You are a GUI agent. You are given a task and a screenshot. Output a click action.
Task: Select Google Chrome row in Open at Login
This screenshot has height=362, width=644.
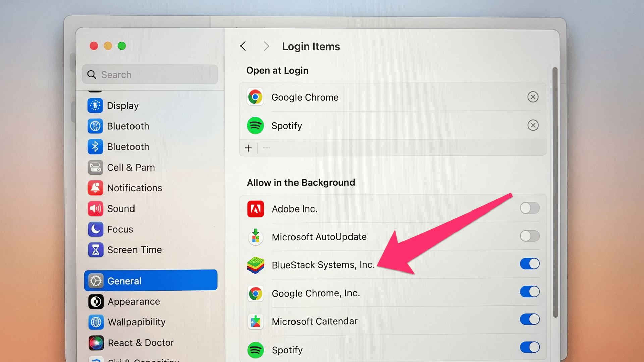point(393,97)
